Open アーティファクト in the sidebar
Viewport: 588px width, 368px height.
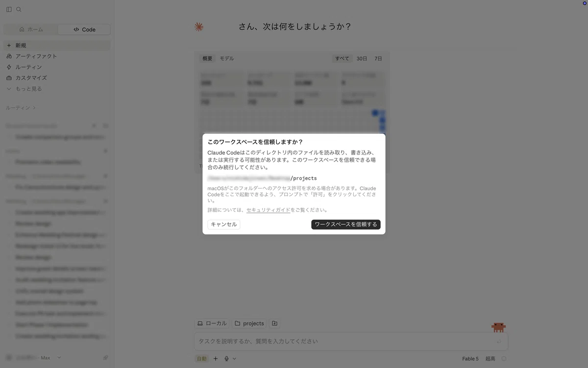(x=57, y=56)
